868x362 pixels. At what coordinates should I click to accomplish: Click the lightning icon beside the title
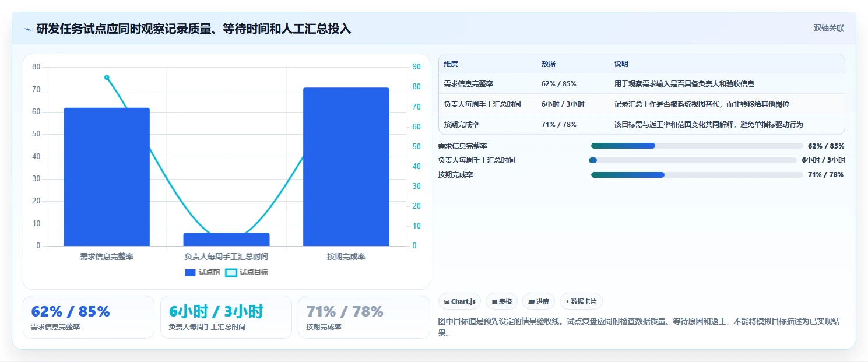[27, 29]
